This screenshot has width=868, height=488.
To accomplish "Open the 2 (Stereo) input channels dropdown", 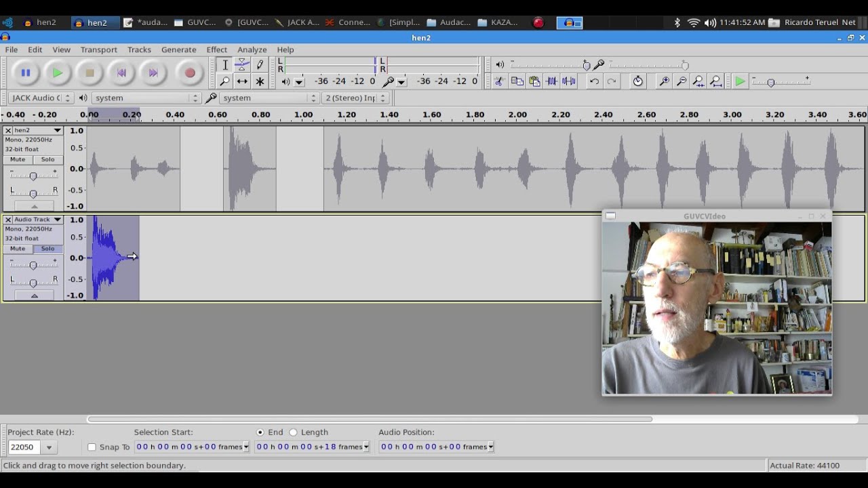I will 355,98.
